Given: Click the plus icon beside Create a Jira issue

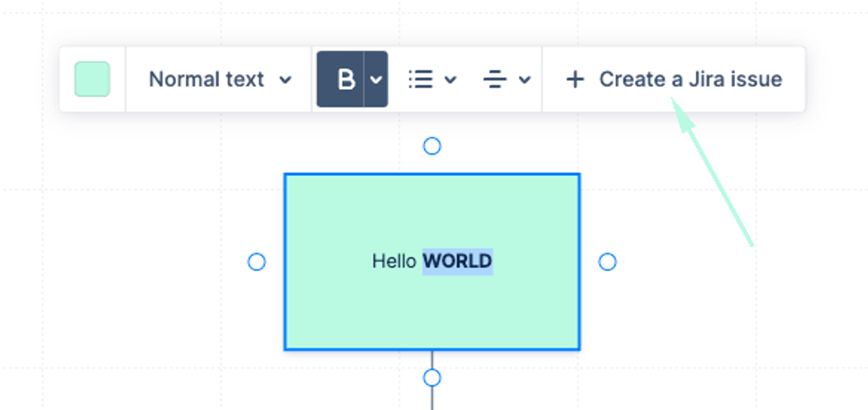Looking at the screenshot, I should click(575, 79).
